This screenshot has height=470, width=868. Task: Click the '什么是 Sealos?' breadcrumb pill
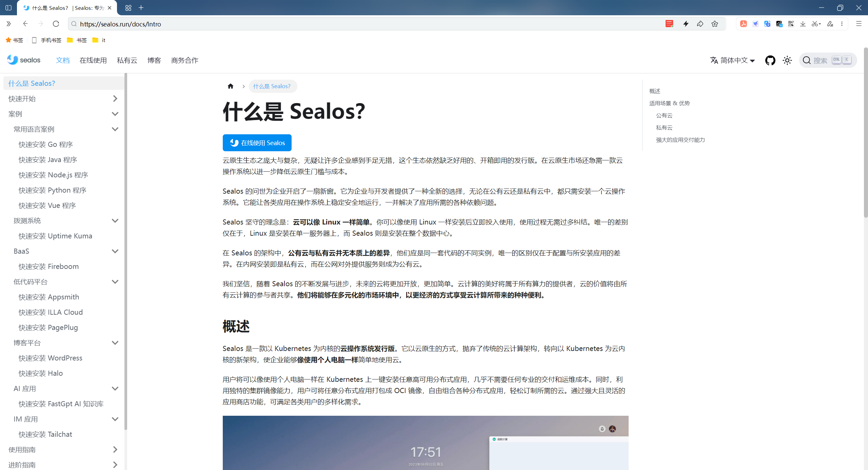point(273,86)
